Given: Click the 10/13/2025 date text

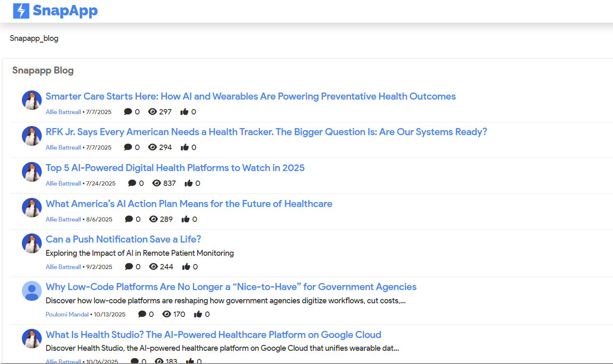Looking at the screenshot, I should [x=109, y=314].
